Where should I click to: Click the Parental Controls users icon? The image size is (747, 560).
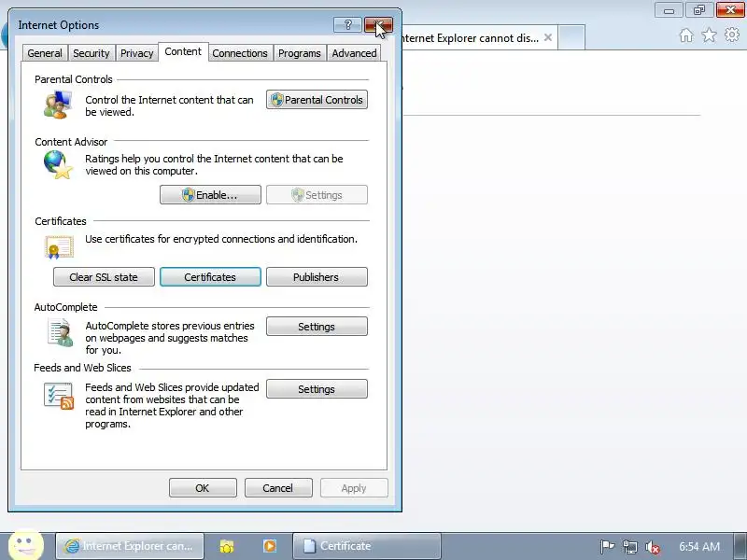[x=58, y=105]
